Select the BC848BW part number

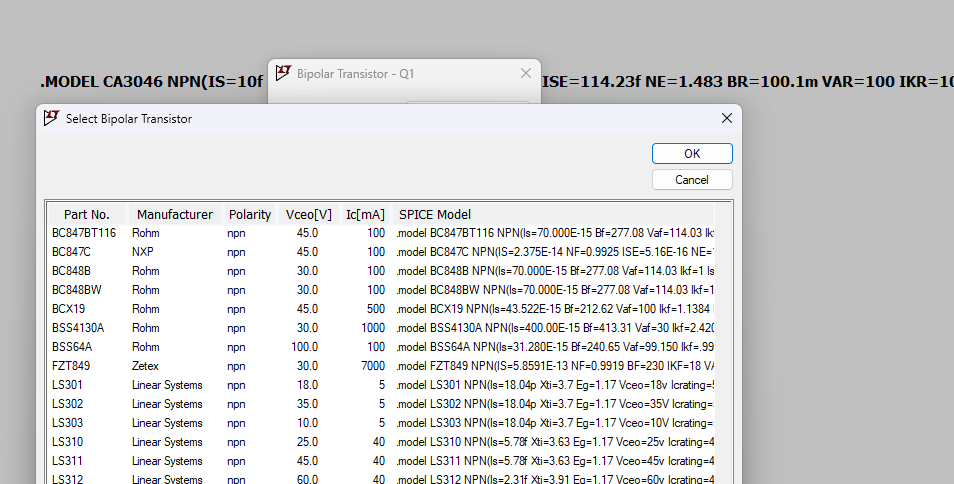pos(77,290)
